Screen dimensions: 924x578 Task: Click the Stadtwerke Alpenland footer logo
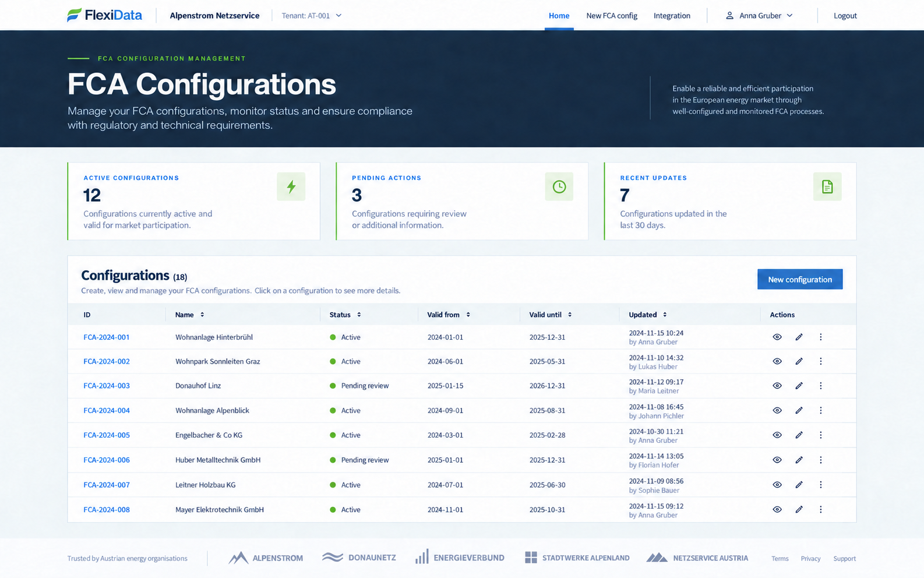577,558
